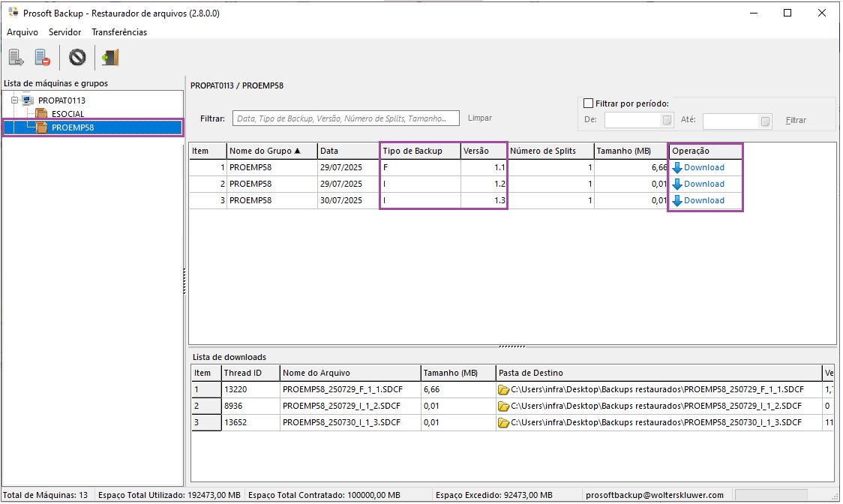Select Thread ID cell 13220

click(x=250, y=389)
